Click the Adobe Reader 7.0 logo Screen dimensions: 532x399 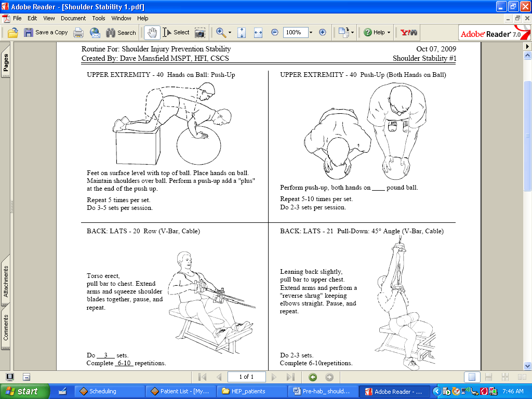coord(495,33)
